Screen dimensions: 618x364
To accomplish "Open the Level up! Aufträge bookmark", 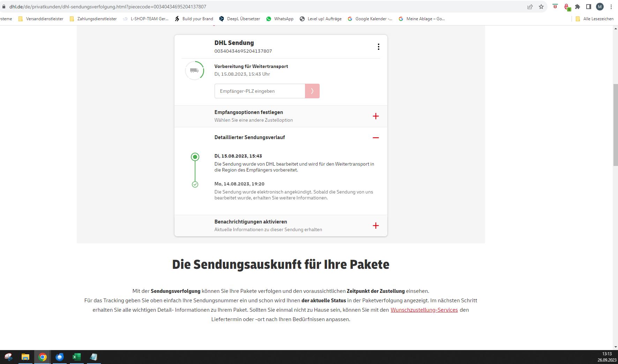I will tap(321, 19).
